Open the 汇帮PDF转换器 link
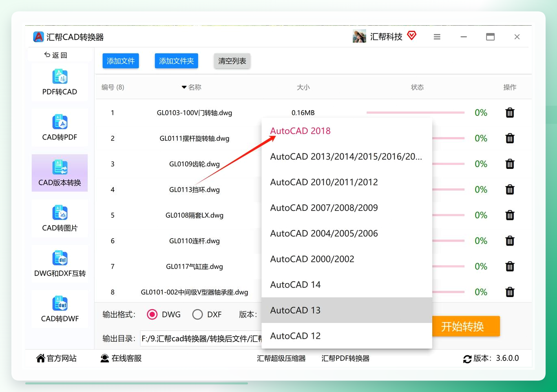This screenshot has width=557, height=392. (345, 358)
